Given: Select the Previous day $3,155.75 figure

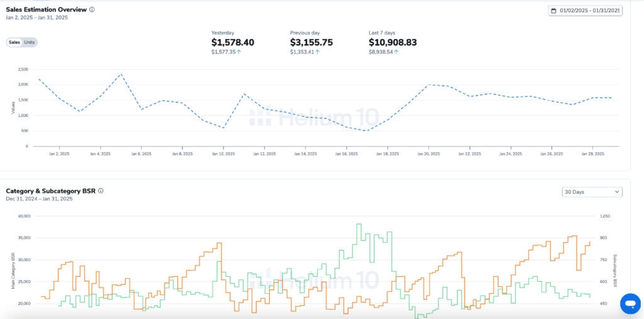Looking at the screenshot, I should point(311,42).
